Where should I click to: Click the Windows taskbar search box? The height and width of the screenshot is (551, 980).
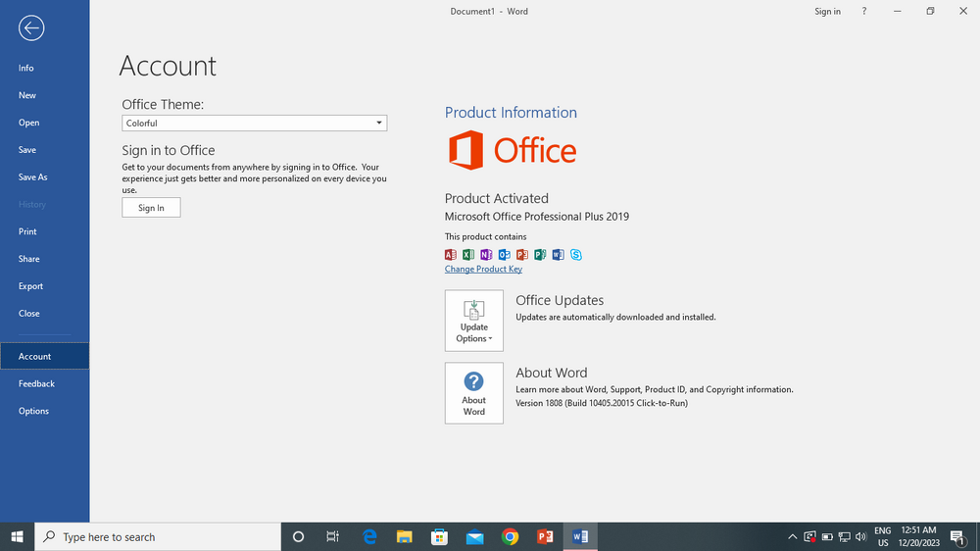coord(157,537)
